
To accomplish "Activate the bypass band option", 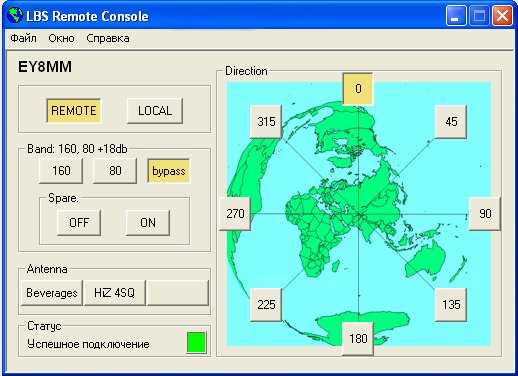I will (169, 171).
